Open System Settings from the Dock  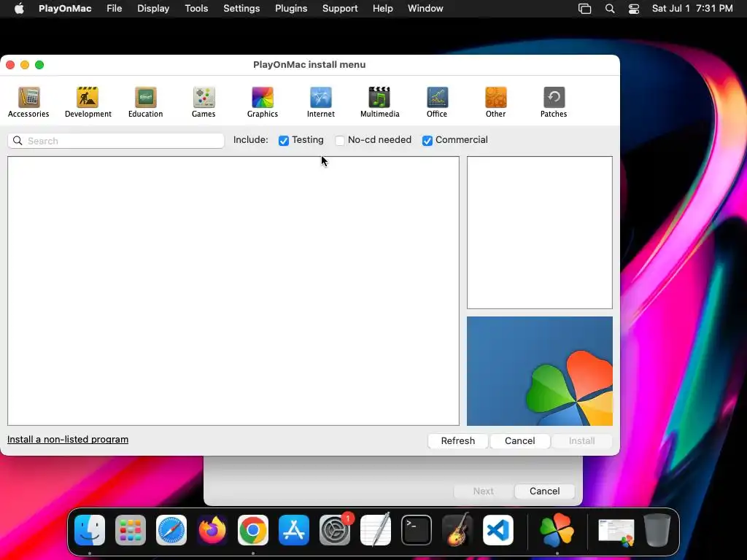click(x=335, y=530)
